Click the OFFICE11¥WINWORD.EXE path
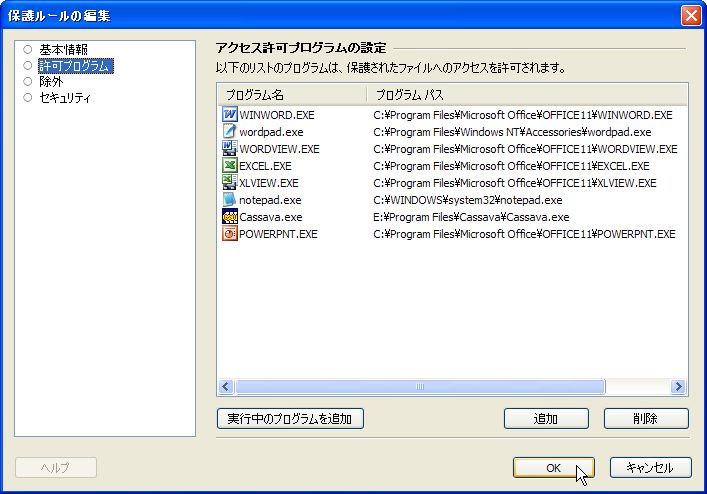 523,115
